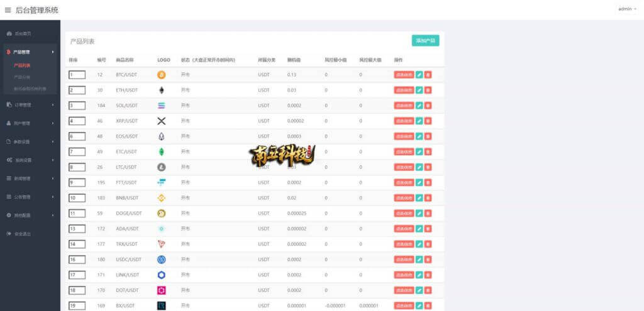Click the 产品列表 panel heading

pos(82,41)
